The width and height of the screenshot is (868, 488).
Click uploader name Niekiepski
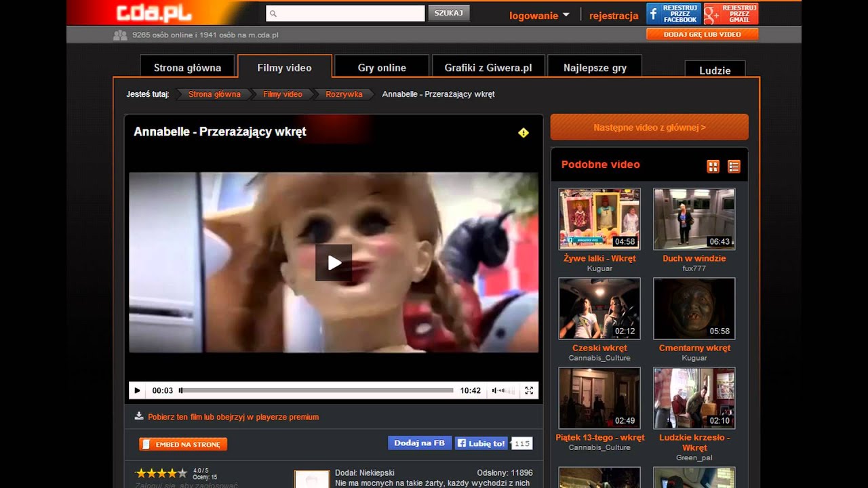[376, 472]
